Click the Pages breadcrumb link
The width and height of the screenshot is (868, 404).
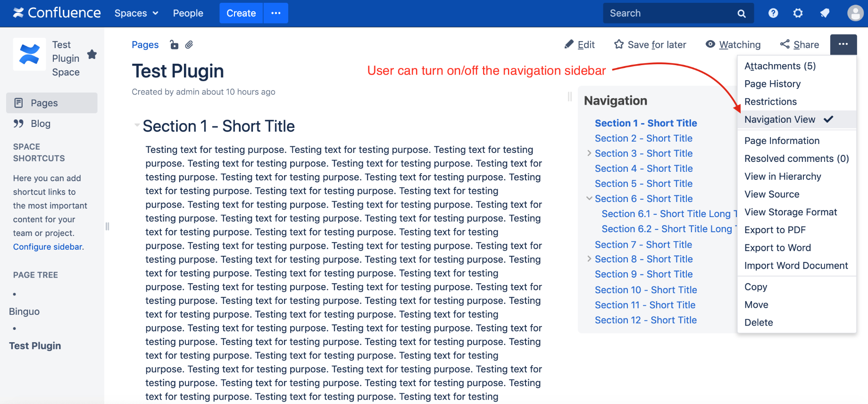point(145,45)
